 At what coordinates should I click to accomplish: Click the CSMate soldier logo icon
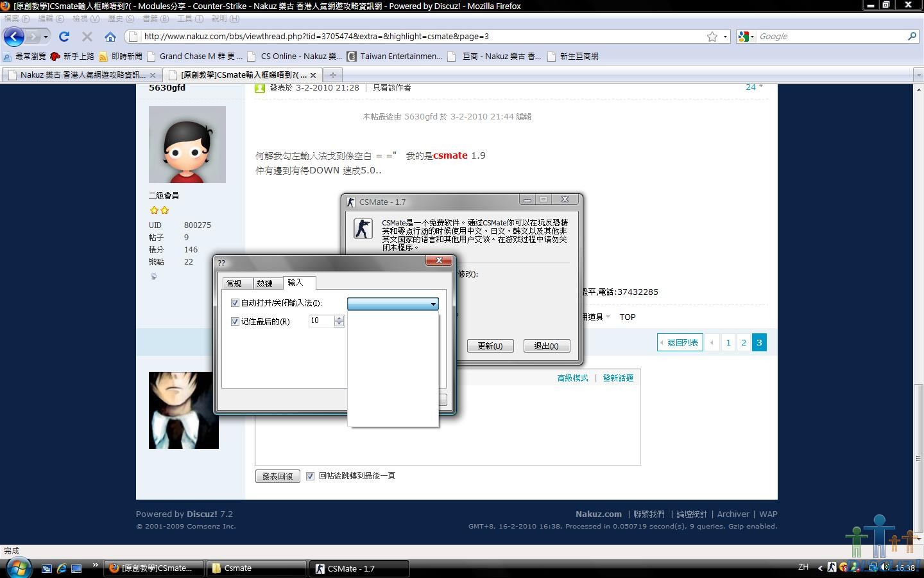pos(363,229)
